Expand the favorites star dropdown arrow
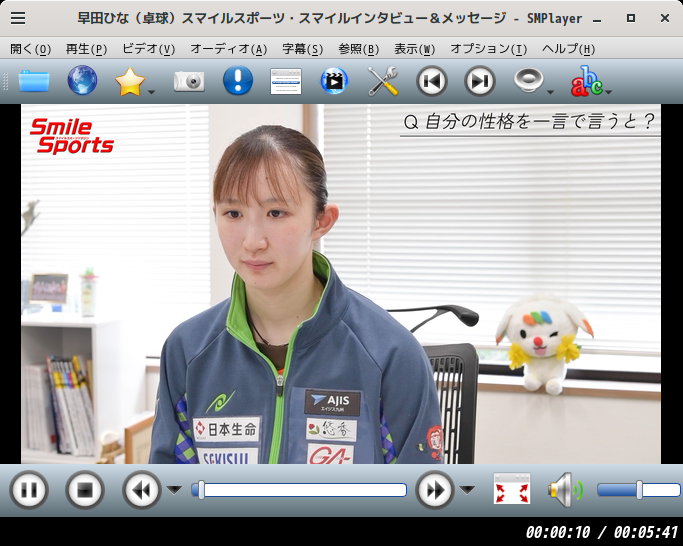This screenshot has height=546, width=683. point(151,92)
